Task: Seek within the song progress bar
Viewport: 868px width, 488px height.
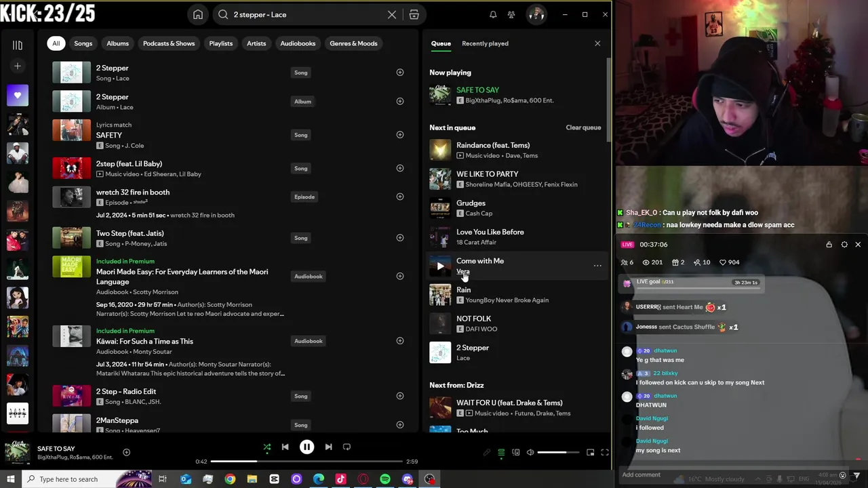Action: tap(307, 462)
